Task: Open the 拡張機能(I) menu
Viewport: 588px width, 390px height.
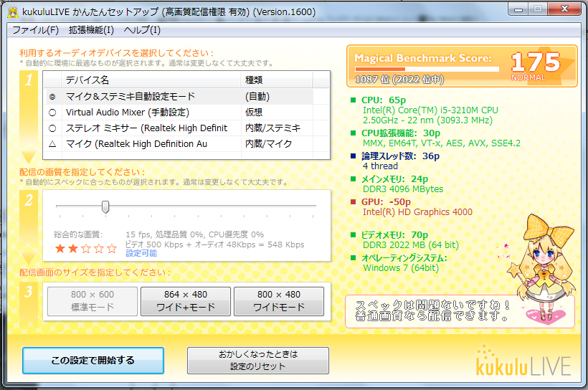Action: point(91,30)
